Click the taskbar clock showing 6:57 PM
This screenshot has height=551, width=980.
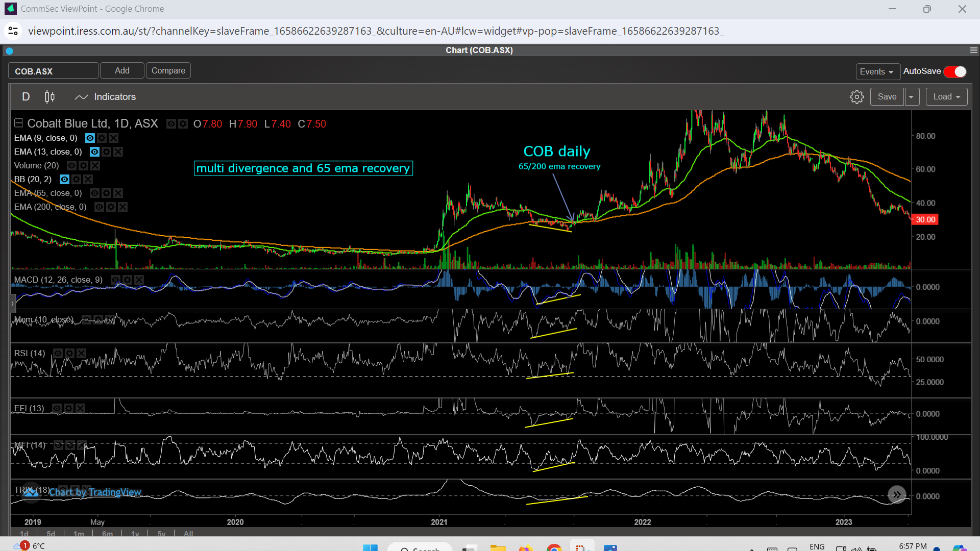[913, 546]
